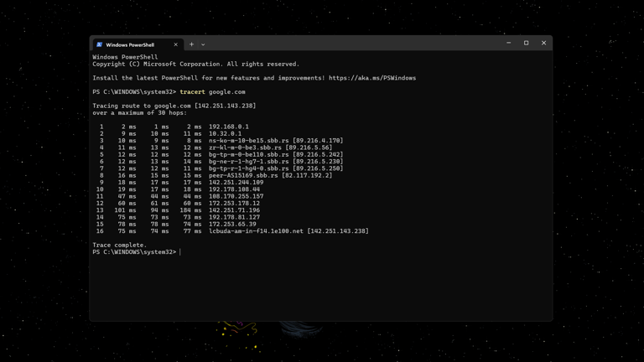Click the 'Windows PowerShell' header line in output
644x362 pixels.
(125, 57)
